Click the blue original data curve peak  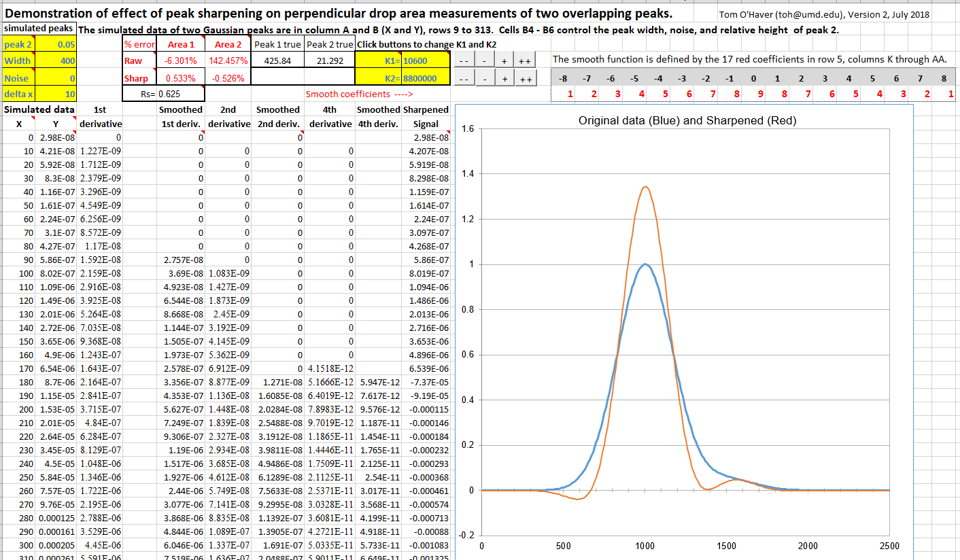coord(645,264)
